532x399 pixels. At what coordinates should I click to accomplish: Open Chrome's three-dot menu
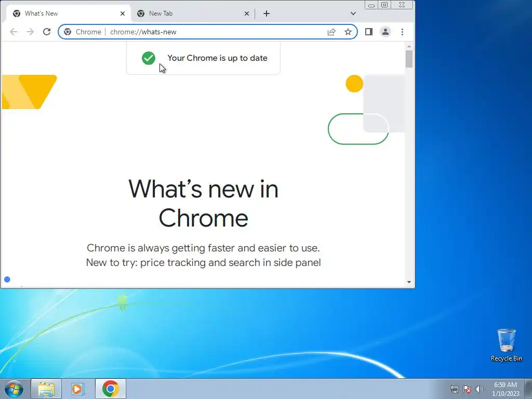click(403, 32)
